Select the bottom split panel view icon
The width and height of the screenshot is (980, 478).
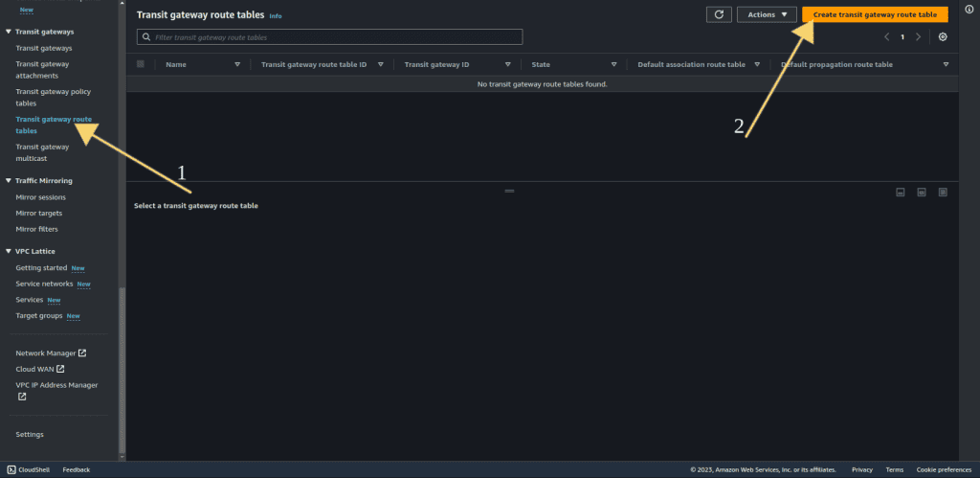click(x=901, y=193)
